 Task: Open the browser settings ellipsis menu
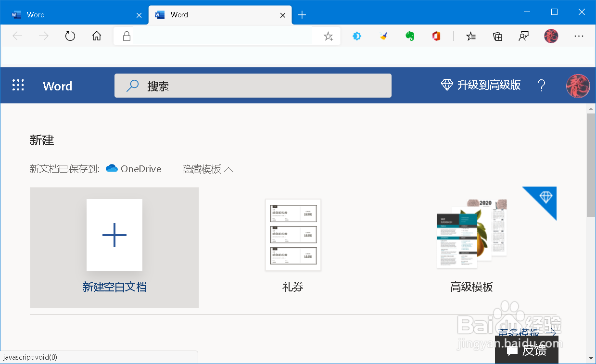579,36
